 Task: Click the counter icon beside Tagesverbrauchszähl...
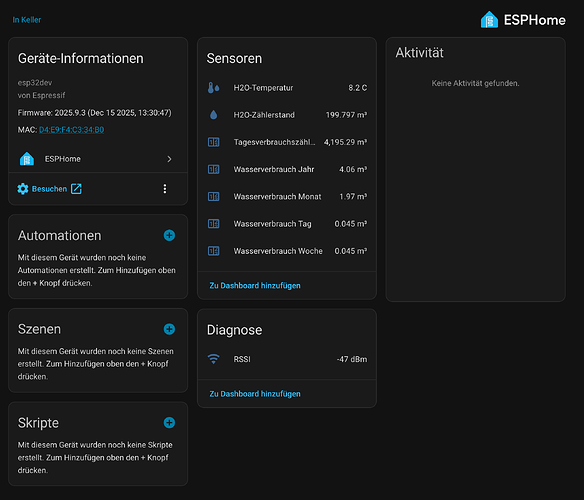[213, 142]
